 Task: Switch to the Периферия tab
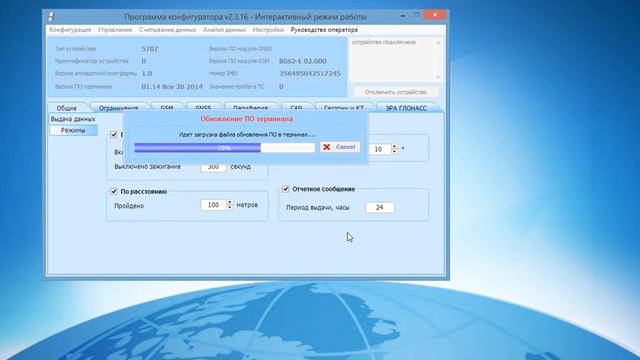click(x=251, y=108)
